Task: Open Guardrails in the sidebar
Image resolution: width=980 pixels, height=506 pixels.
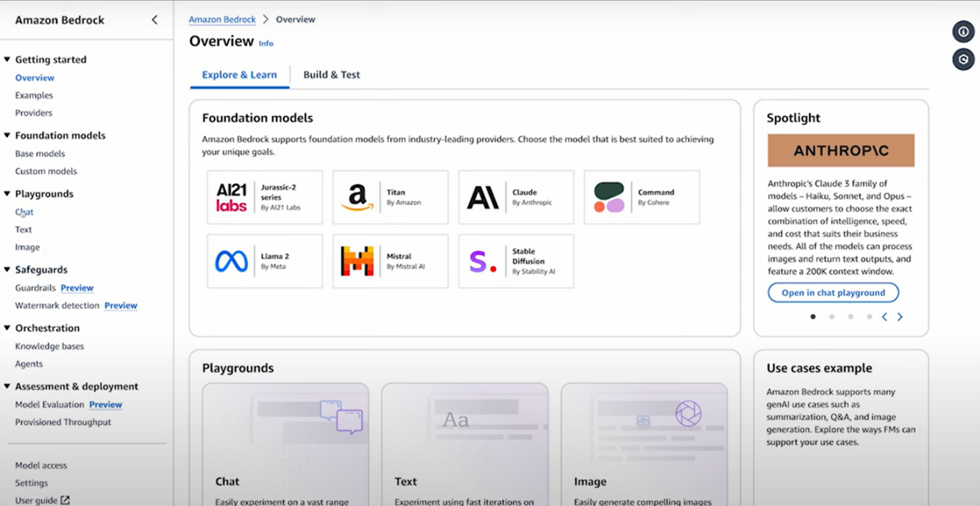Action: [x=35, y=288]
